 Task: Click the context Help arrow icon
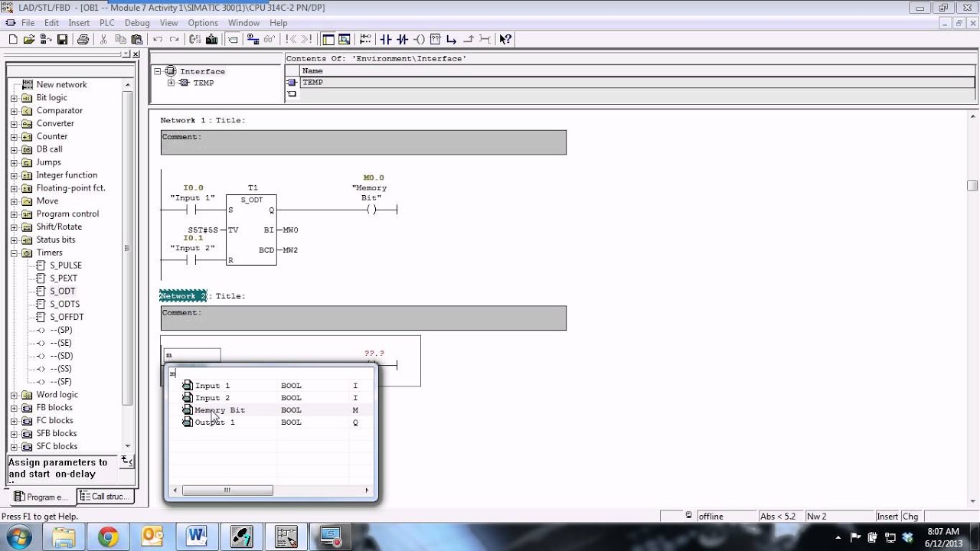[x=505, y=39]
